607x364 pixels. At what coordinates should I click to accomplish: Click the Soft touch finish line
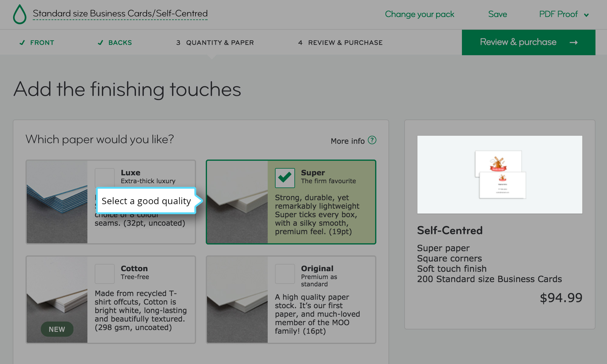(452, 269)
